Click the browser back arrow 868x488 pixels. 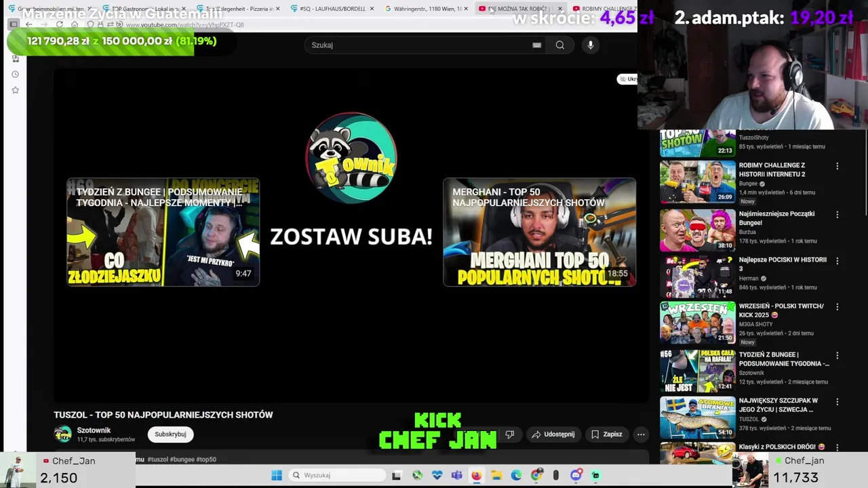point(29,24)
